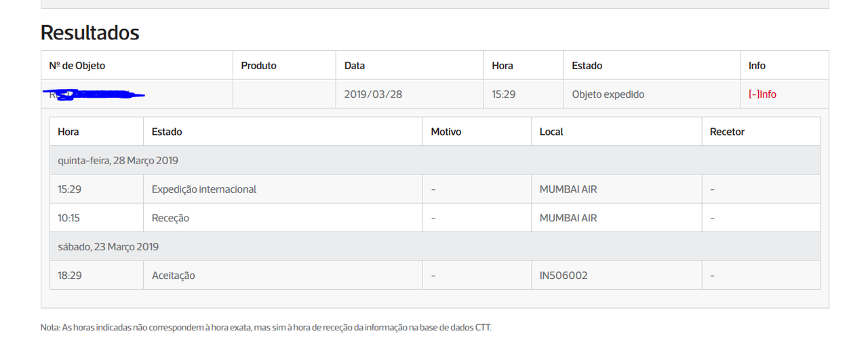This screenshot has height=342, width=868.
Task: Click the sábado, 23 Março 2019 date row
Action: click(x=435, y=247)
